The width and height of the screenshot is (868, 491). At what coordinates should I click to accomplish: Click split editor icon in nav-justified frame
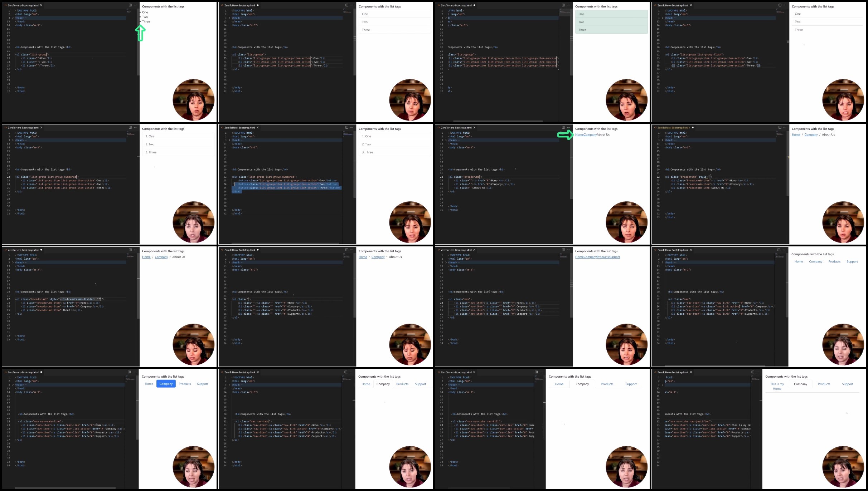753,372
